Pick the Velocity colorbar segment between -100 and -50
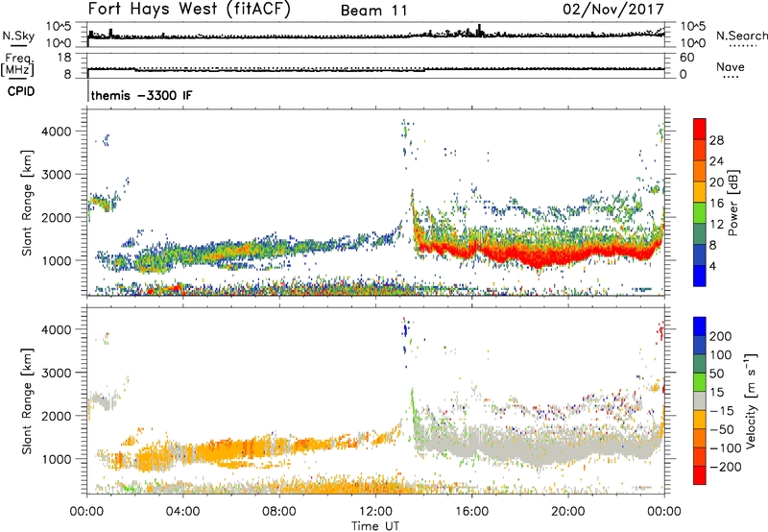This screenshot has height=532, width=768. pos(700,438)
